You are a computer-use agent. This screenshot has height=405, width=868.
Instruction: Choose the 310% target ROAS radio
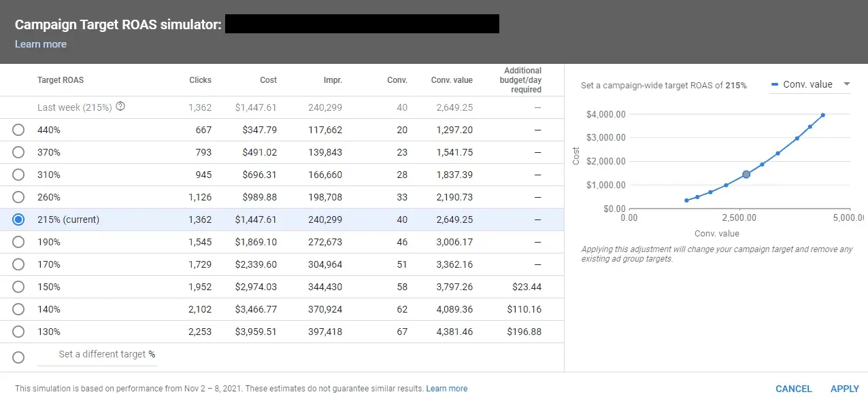[18, 175]
